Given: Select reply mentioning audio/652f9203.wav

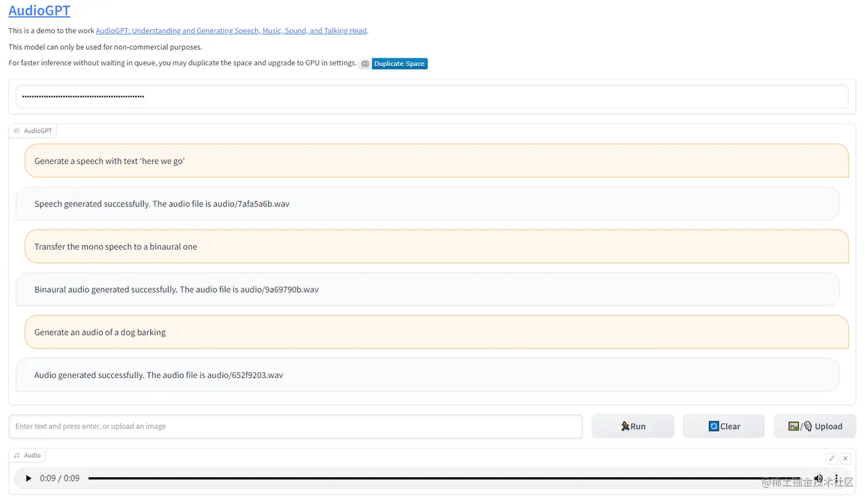Looking at the screenshot, I should point(428,375).
